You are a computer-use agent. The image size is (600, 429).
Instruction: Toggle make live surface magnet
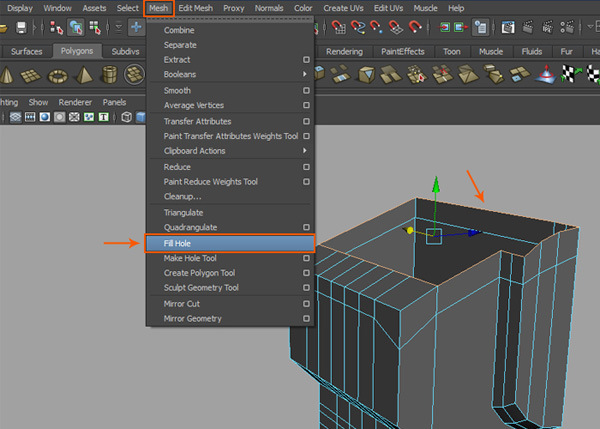coord(415,27)
